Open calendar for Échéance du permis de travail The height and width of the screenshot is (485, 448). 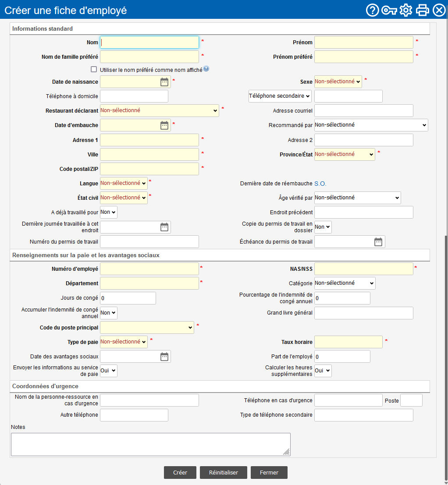pos(378,242)
